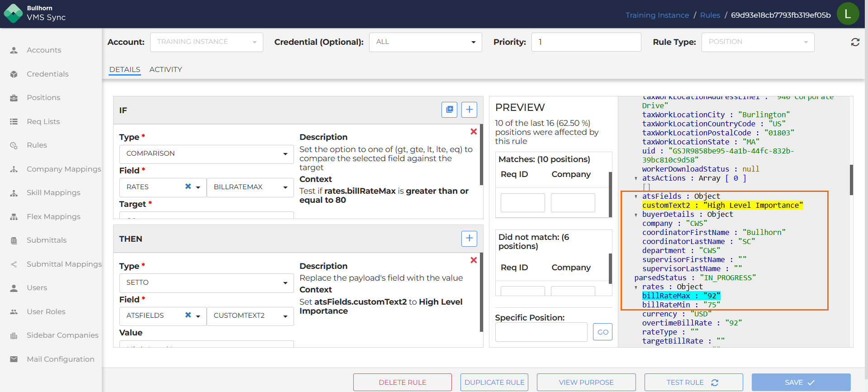The image size is (868, 392).
Task: Click the TEST RULE button
Action: click(693, 382)
